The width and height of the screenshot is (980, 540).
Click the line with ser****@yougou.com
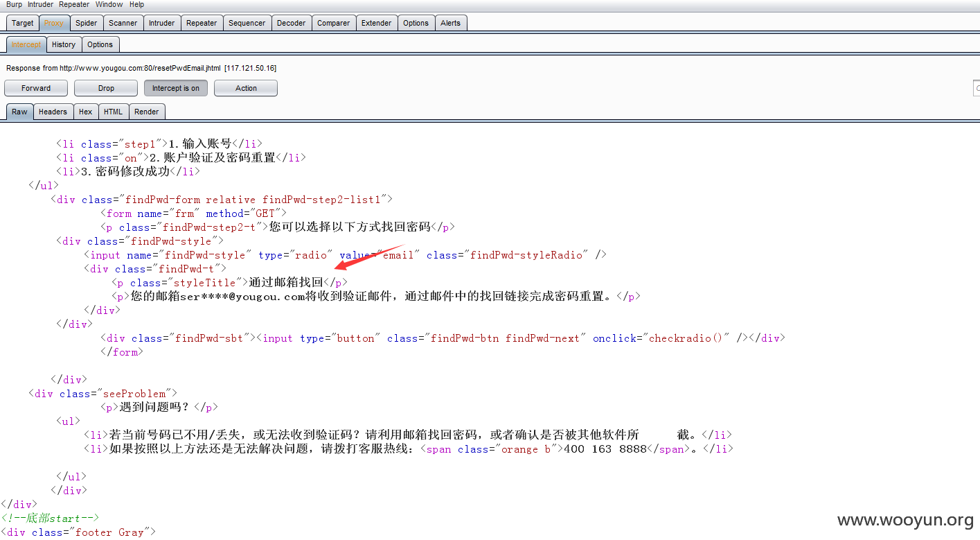(376, 297)
